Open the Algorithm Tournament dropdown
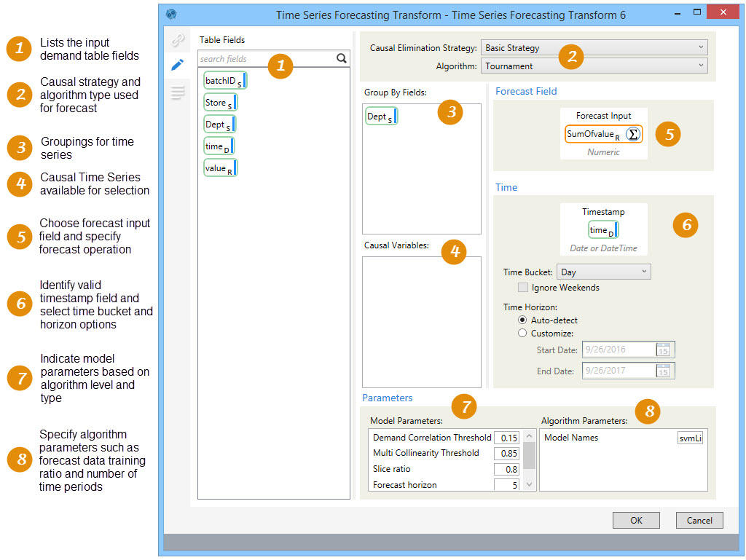Viewport: 746px width, 560px height. (594, 66)
